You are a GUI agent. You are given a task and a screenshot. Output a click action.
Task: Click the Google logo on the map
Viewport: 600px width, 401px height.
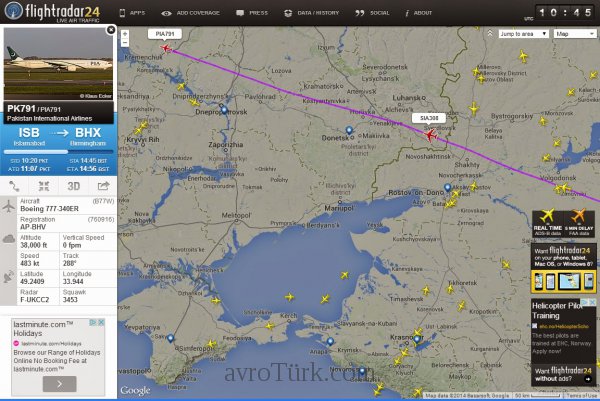point(135,391)
